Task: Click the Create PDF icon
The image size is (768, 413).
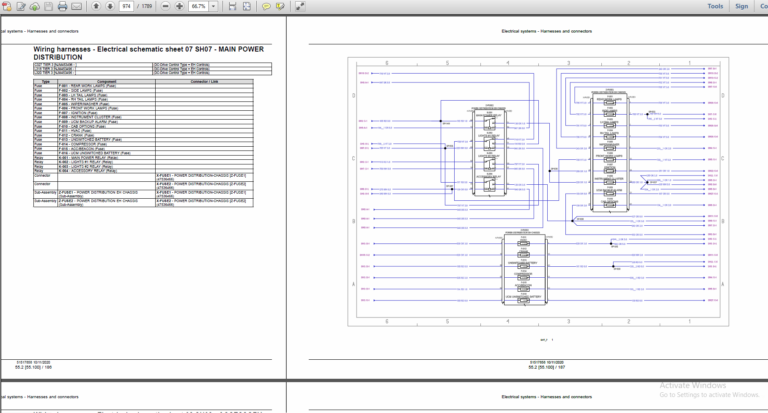Action: (x=8, y=6)
